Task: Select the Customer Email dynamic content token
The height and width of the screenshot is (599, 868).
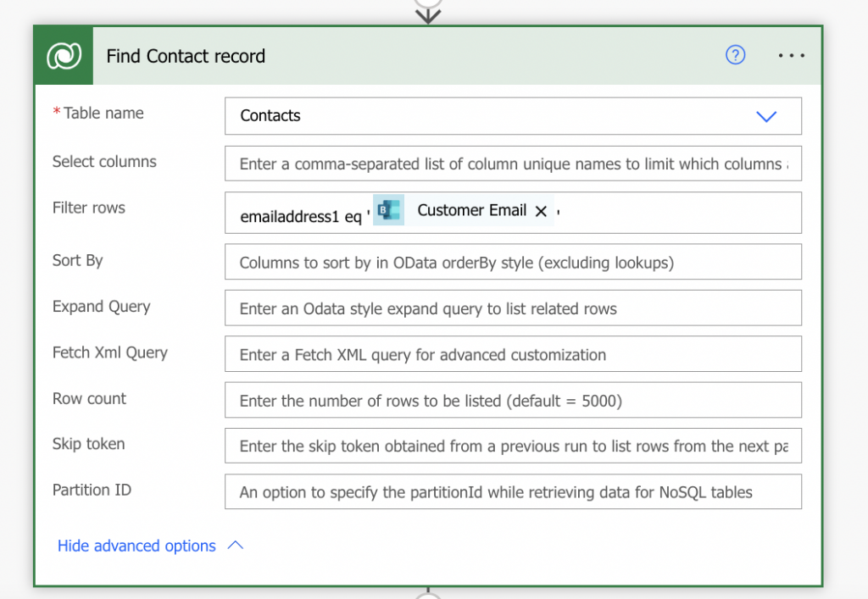Action: point(471,210)
